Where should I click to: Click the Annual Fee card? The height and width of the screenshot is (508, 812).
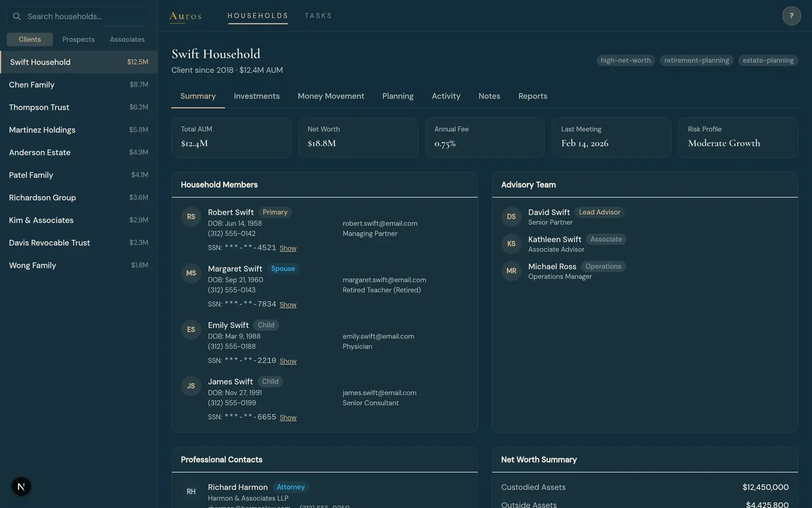tap(485, 137)
